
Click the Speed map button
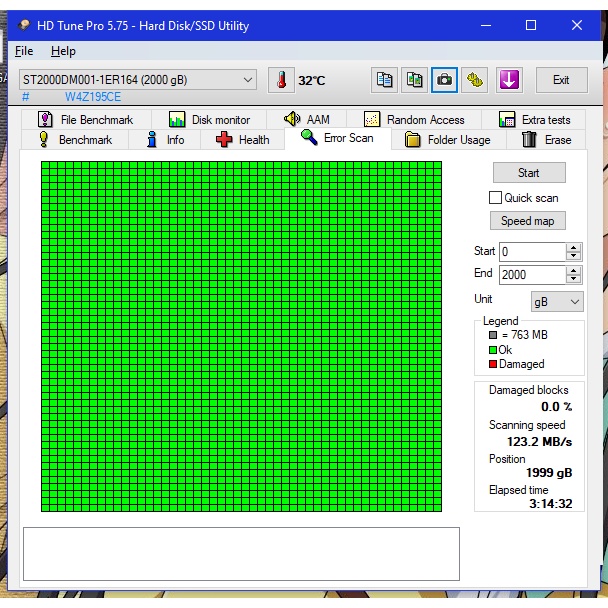click(527, 221)
